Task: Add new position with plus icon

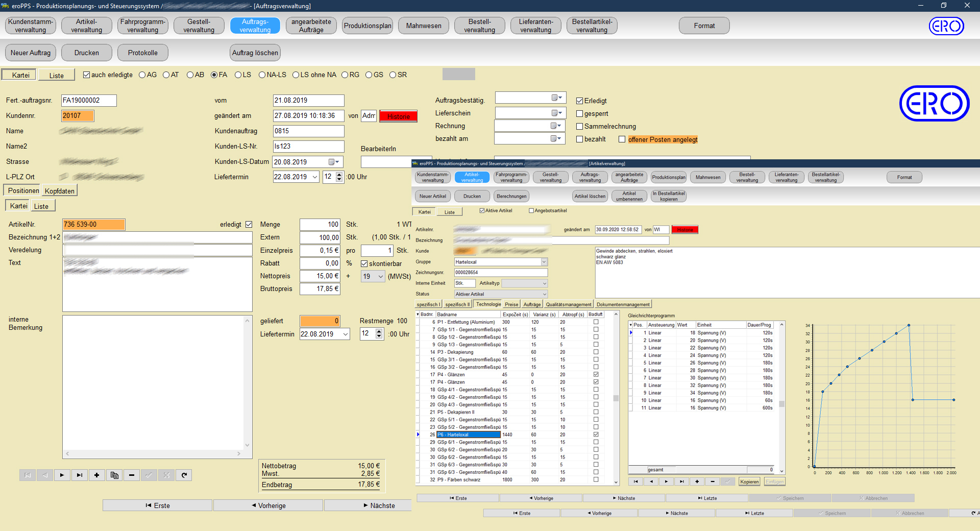Action: tap(96, 475)
